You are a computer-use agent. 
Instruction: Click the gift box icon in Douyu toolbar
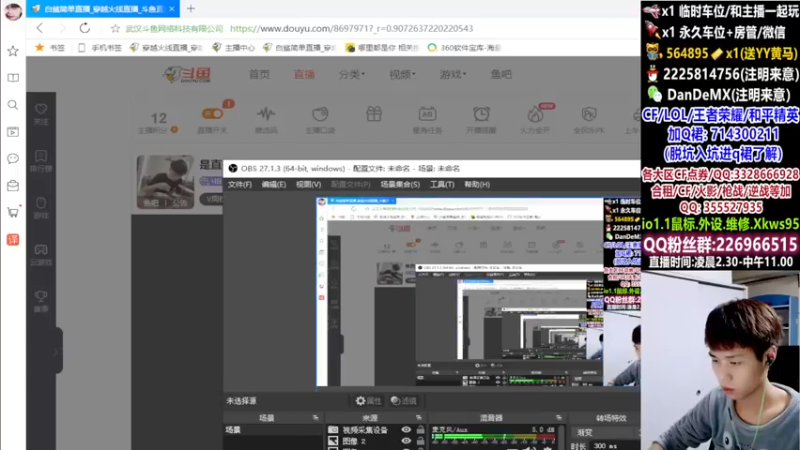[x=374, y=113]
